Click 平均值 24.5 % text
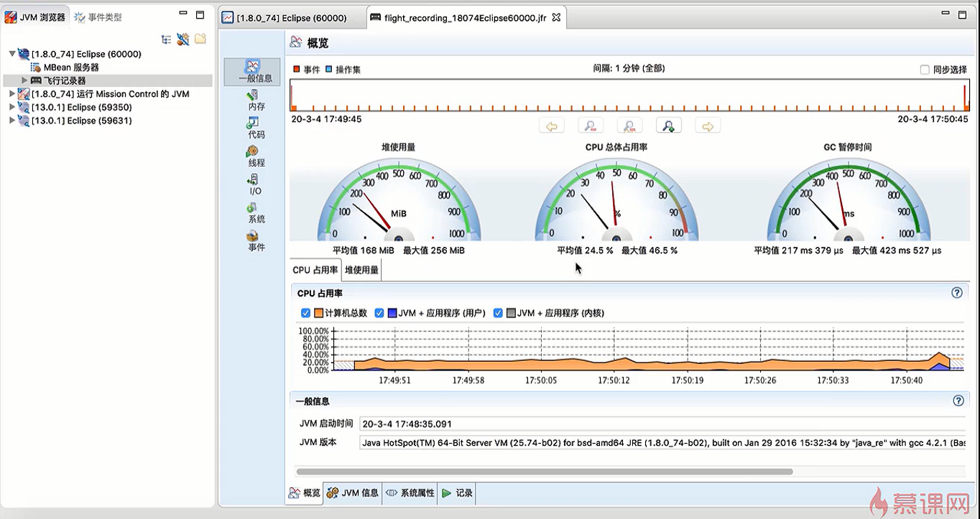 [x=585, y=251]
